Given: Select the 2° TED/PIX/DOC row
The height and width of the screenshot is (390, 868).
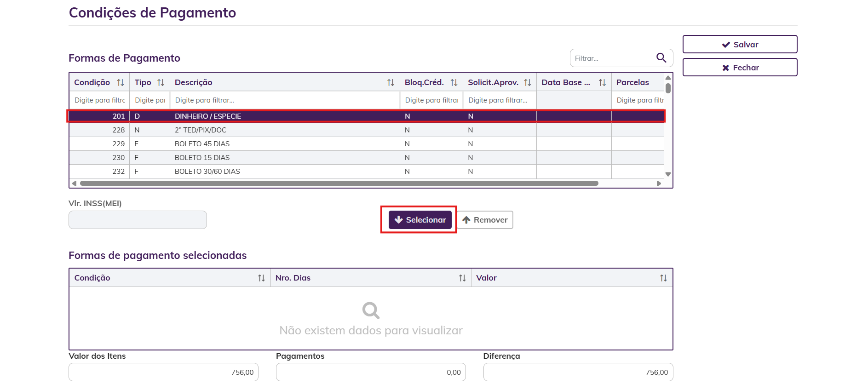Looking at the screenshot, I should pyautogui.click(x=366, y=130).
